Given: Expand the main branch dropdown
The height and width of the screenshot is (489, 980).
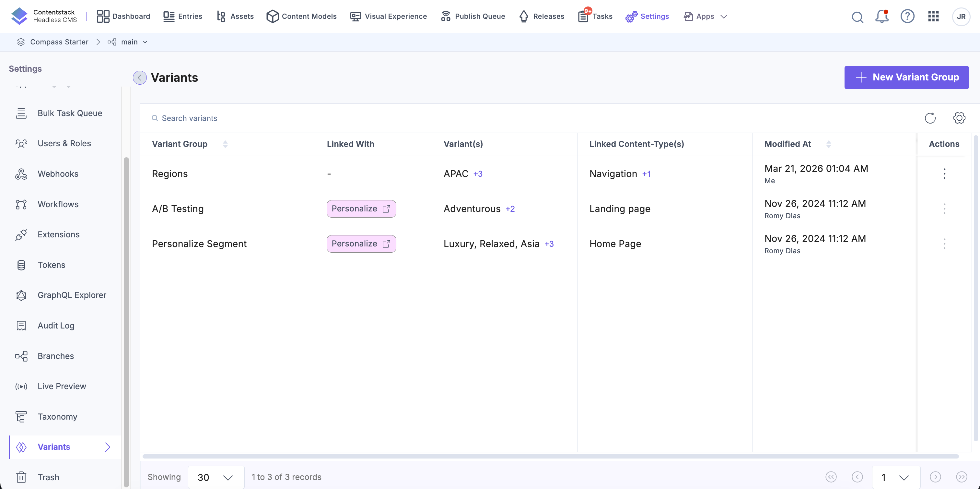Looking at the screenshot, I should 145,42.
